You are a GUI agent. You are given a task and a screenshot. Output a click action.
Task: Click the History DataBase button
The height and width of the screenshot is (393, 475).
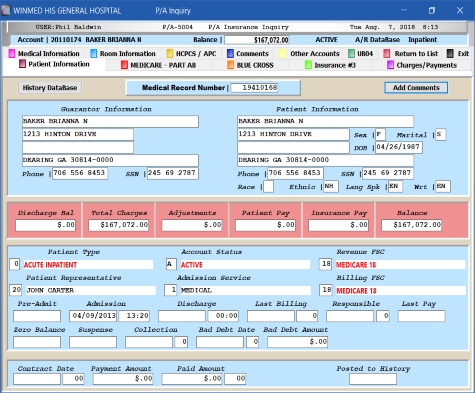[50, 88]
